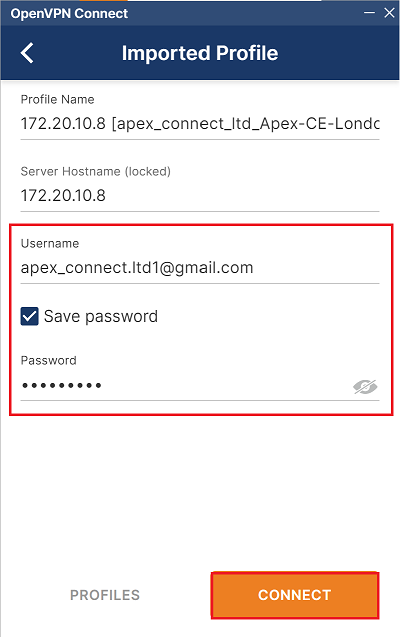Click the "Save password" label text
This screenshot has height=637, width=400.
click(101, 316)
